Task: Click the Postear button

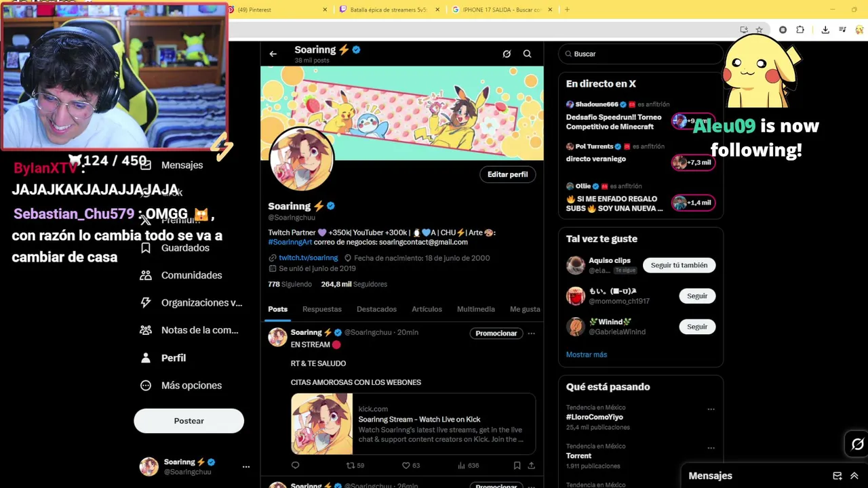Action: tap(189, 421)
